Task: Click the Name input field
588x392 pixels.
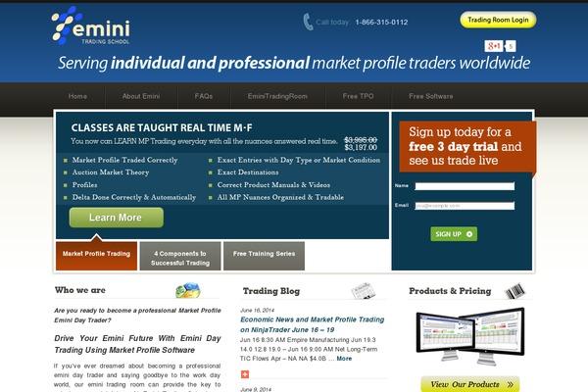Action: click(x=465, y=186)
